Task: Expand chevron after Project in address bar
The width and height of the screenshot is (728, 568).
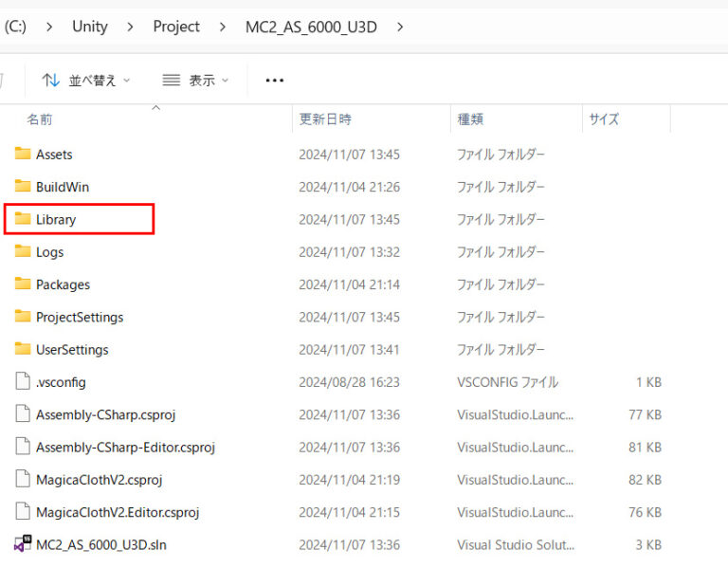Action: tap(223, 27)
